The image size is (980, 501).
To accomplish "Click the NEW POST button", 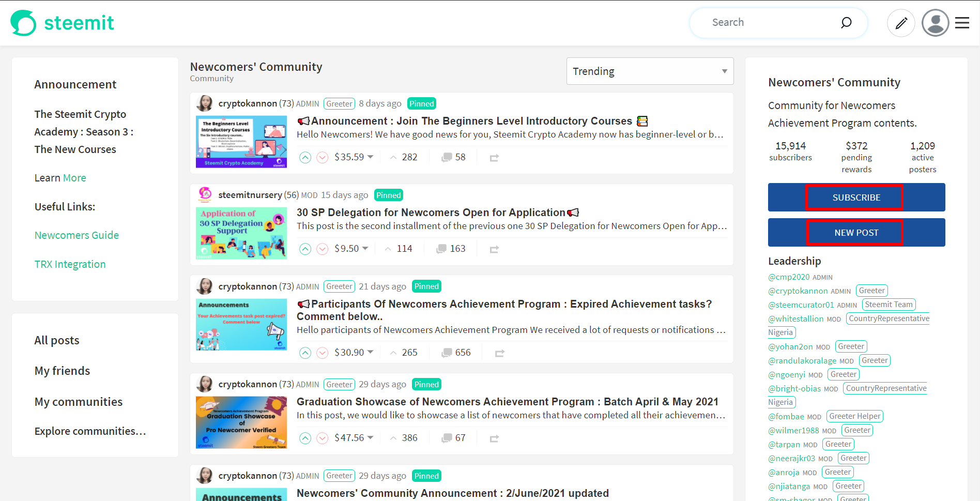I will [856, 233].
